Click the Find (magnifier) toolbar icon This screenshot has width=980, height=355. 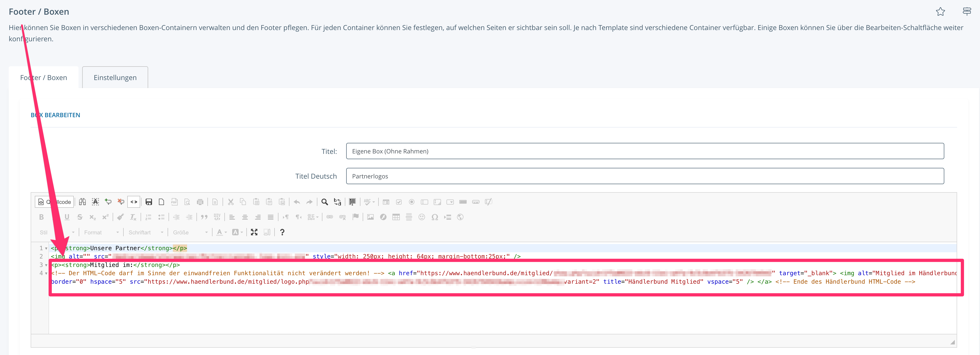[324, 202]
